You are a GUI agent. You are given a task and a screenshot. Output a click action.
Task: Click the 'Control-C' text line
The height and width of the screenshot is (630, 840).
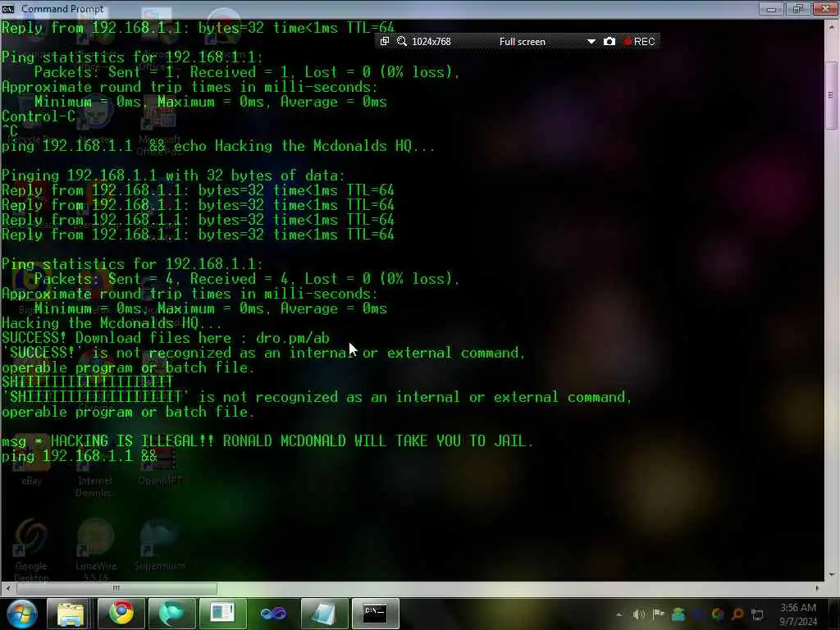pos(38,116)
